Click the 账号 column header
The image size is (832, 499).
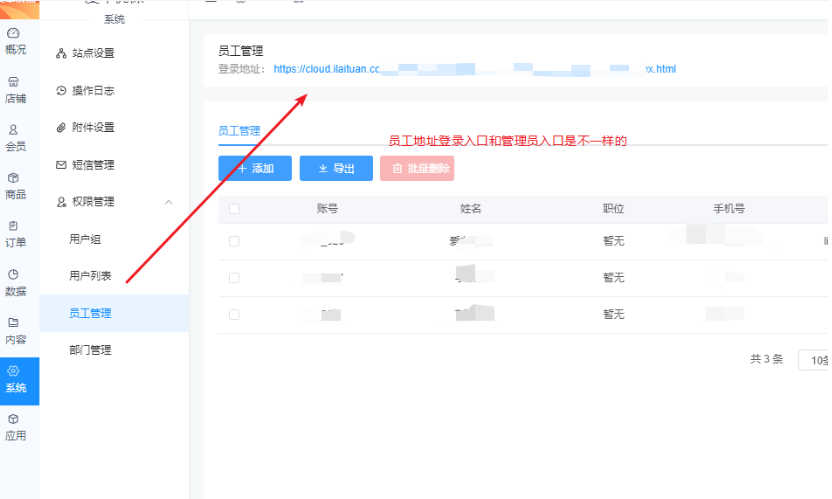click(327, 209)
